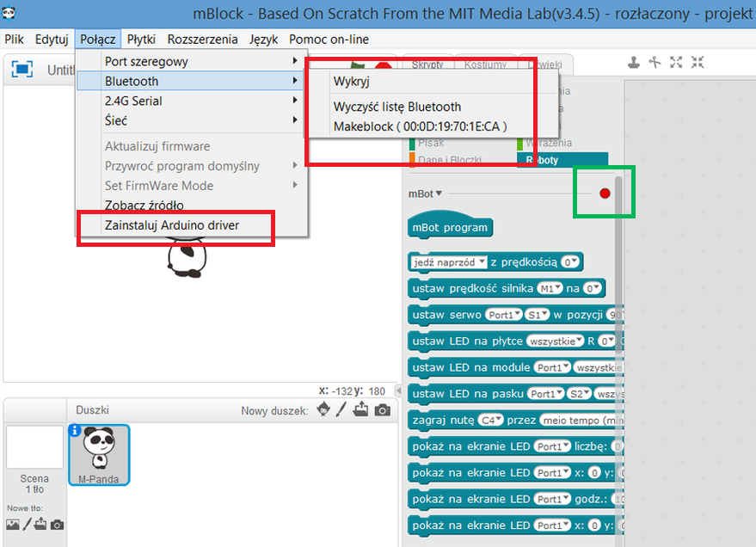This screenshot has width=756, height=547.
Task: Choose Zainstaluj Arduino driver
Action: tap(191, 225)
